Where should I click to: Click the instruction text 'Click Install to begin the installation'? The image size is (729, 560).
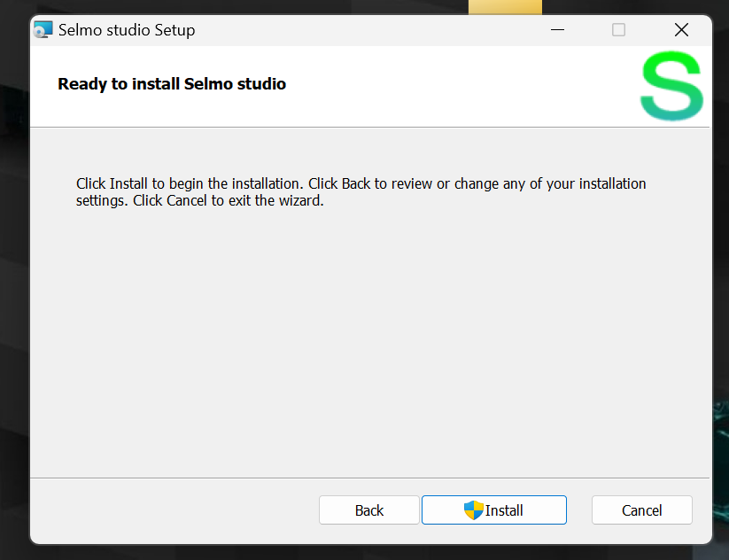190,183
